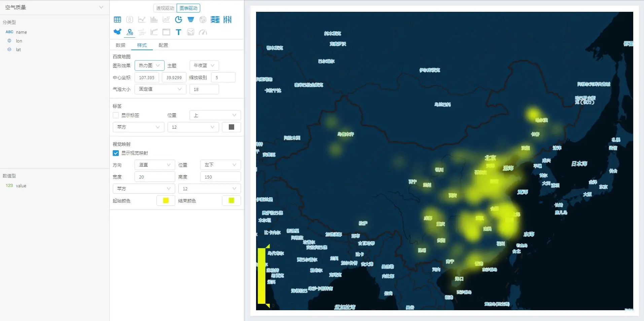Screen dimensions: 644x321
Task: Choose the combined bar-line chart icon
Action: pyautogui.click(x=154, y=32)
